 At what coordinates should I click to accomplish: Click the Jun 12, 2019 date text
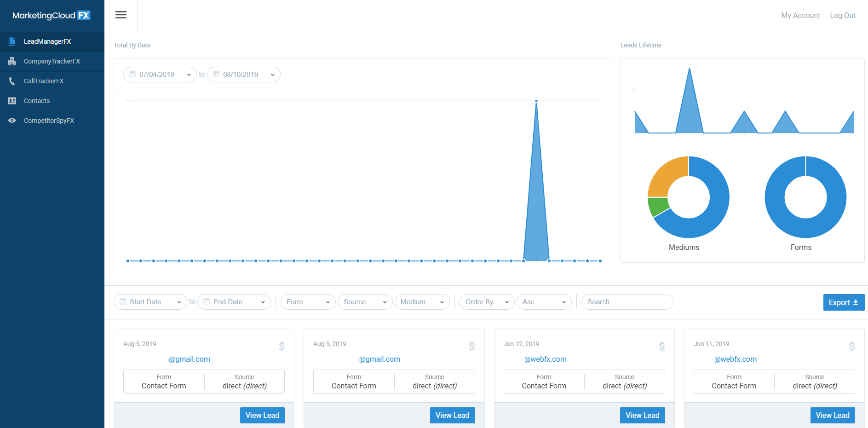point(521,344)
